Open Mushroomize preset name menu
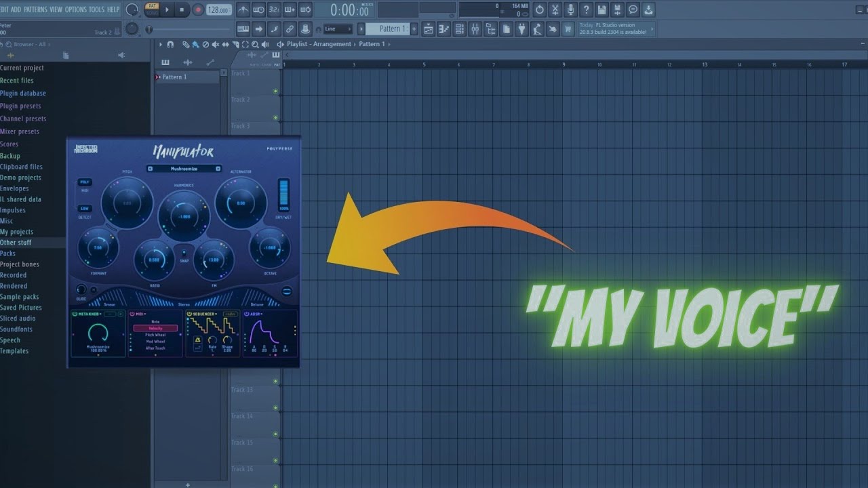 [x=184, y=169]
